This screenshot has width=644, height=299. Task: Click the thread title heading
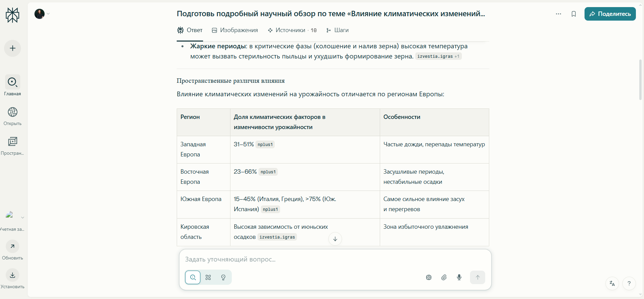(331, 14)
